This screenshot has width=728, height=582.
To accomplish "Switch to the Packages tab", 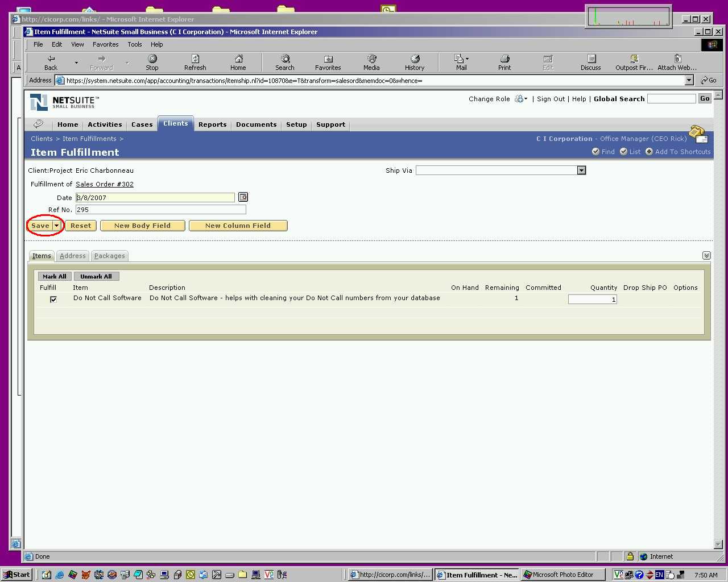I will [x=109, y=256].
